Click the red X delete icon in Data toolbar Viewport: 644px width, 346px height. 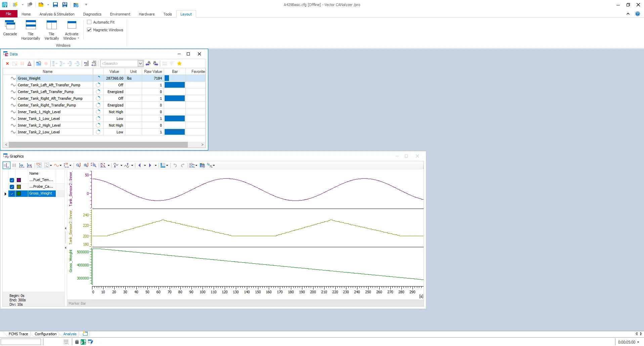(7, 63)
